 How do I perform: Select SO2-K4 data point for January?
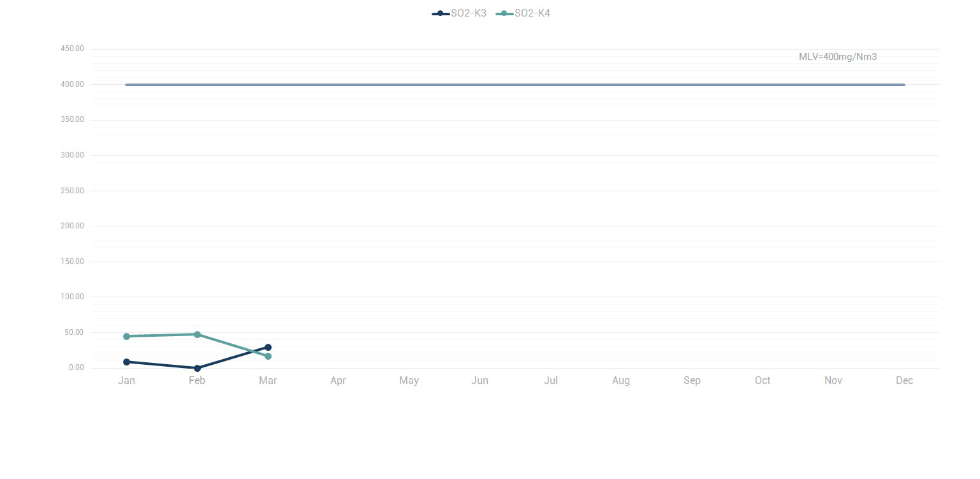127,336
